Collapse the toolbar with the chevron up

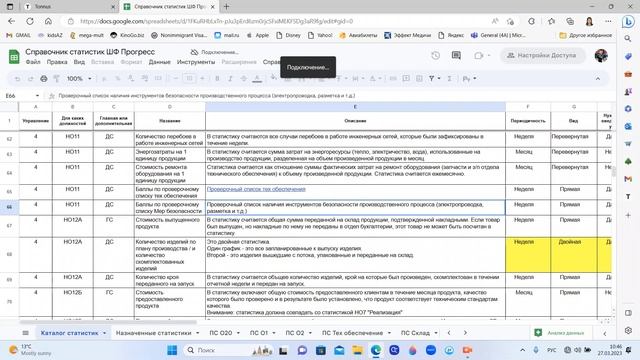(598, 78)
